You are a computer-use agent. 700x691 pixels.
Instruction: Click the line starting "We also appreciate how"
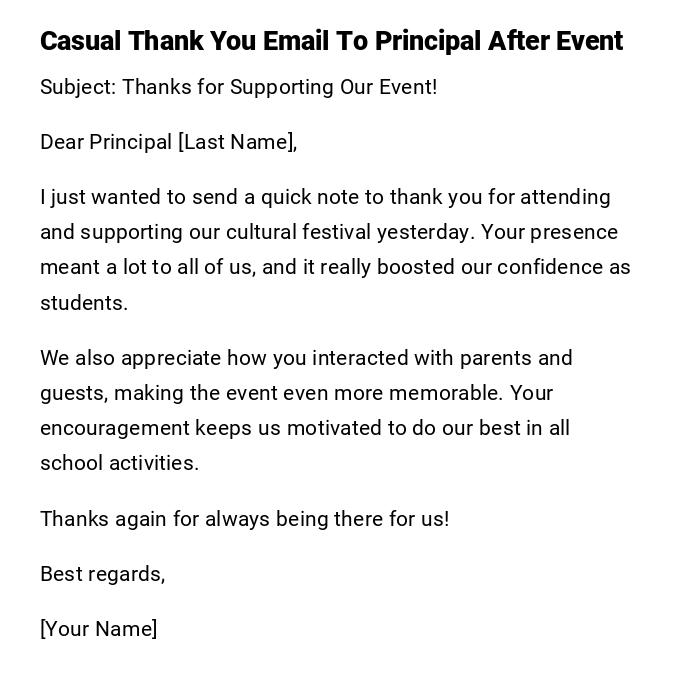pyautogui.click(x=306, y=358)
